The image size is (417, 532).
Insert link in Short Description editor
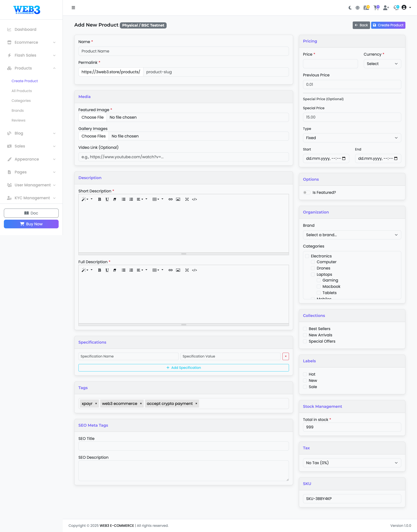coord(170,199)
